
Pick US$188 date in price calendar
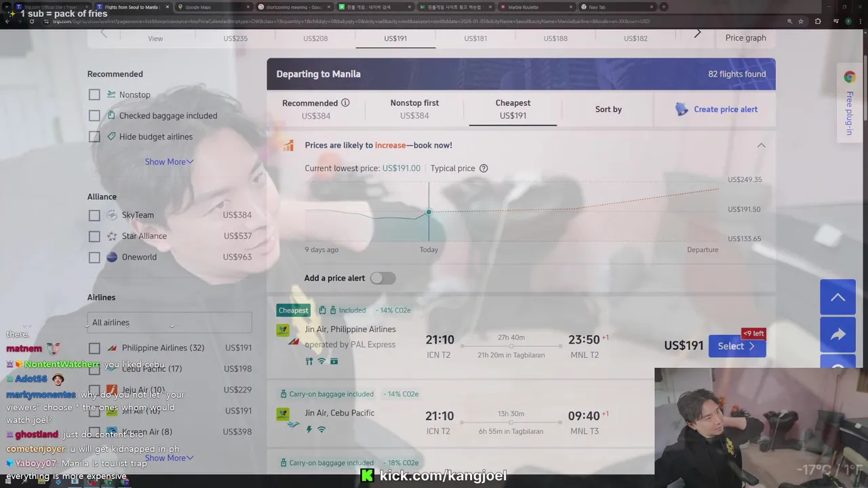pos(555,38)
